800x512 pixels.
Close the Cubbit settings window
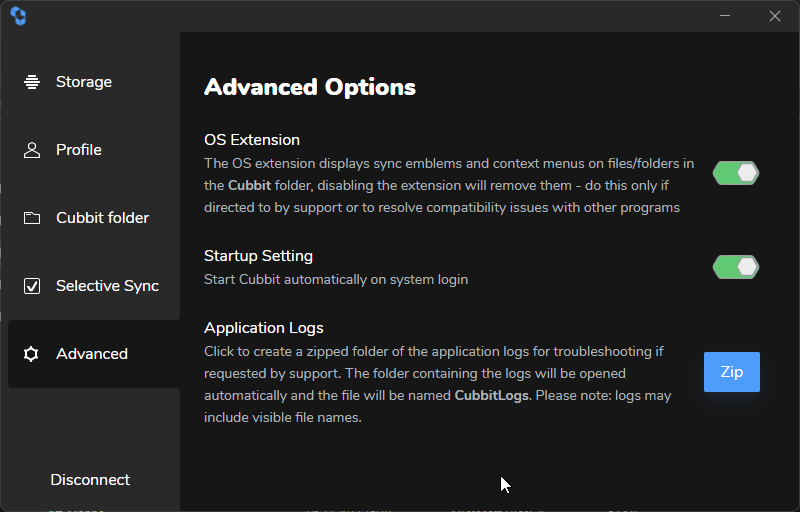(x=774, y=16)
